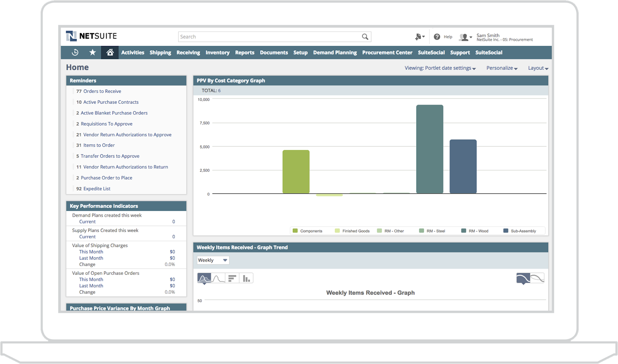Toggle RM - Steel legend swatch
The image size is (618, 364).
tap(421, 231)
